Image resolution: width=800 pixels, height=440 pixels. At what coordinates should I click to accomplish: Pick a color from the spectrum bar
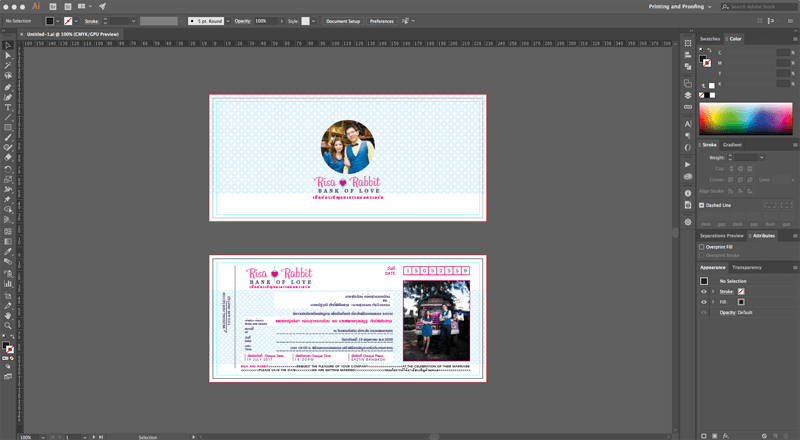745,118
